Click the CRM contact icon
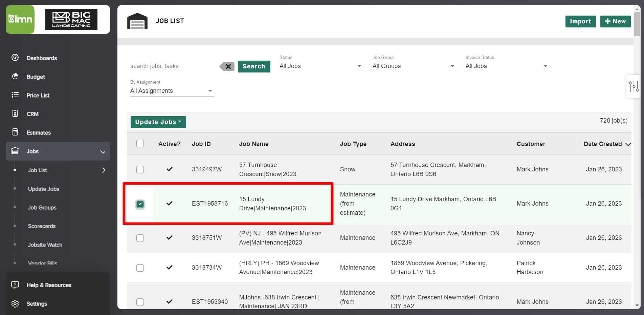 (x=15, y=113)
